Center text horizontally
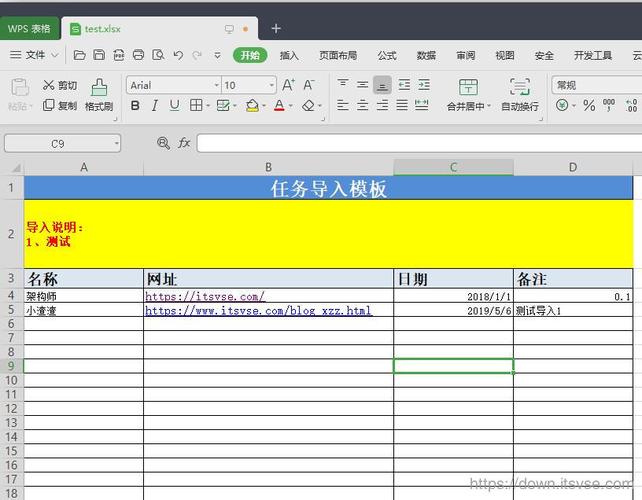Viewport: 642px width, 500px height. pyautogui.click(x=362, y=105)
